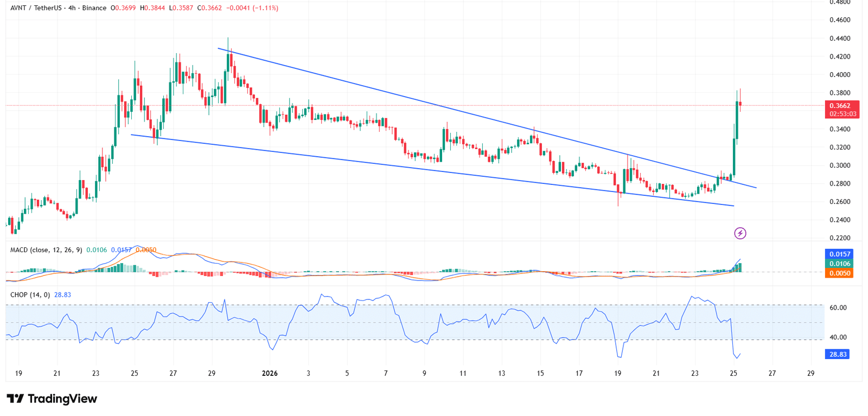The height and width of the screenshot is (416, 868).
Task: Click the 60.00 CHOP scale label
Action: tap(838, 308)
